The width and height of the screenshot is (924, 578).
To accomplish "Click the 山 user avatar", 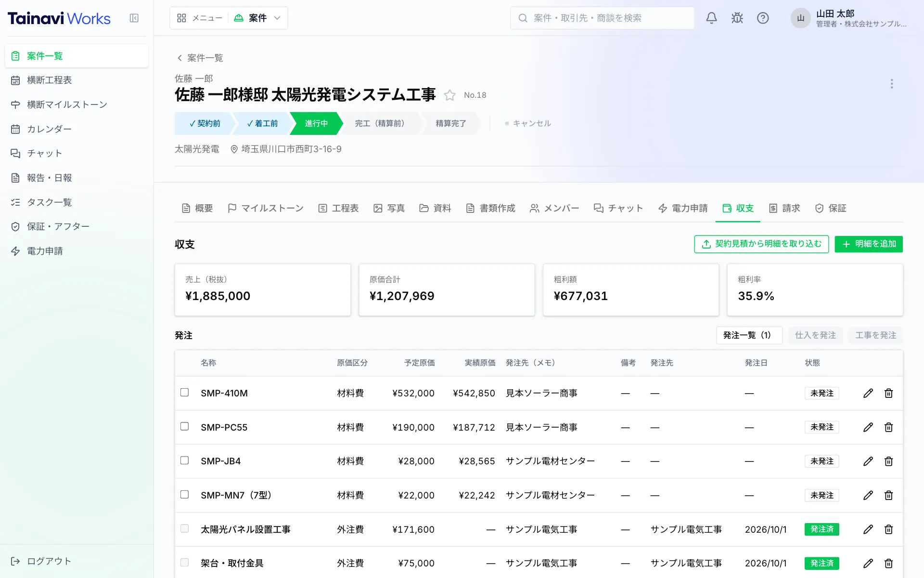I will coord(800,18).
